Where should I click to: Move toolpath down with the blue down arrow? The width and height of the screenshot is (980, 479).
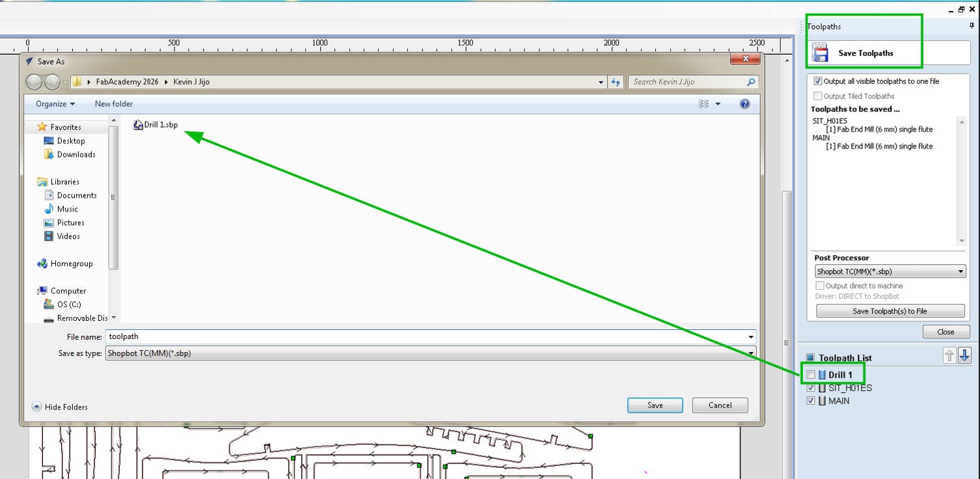pyautogui.click(x=964, y=355)
